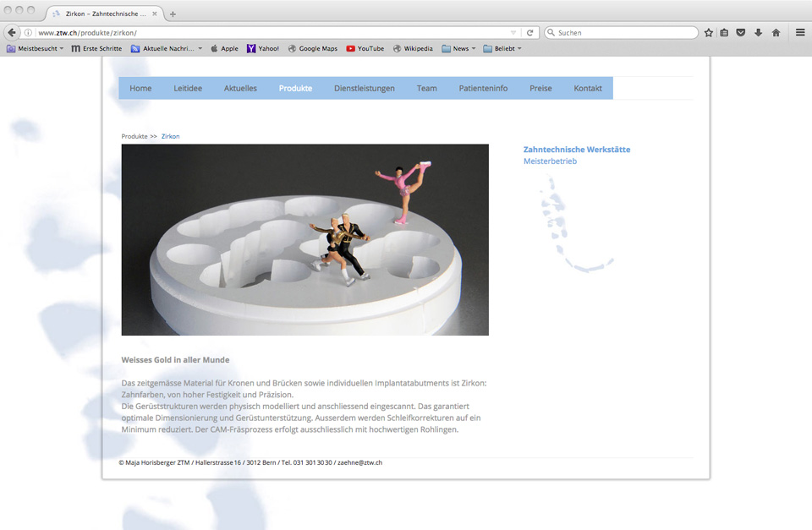Open the Dienstleistungen menu item
812x530 pixels.
pyautogui.click(x=365, y=88)
